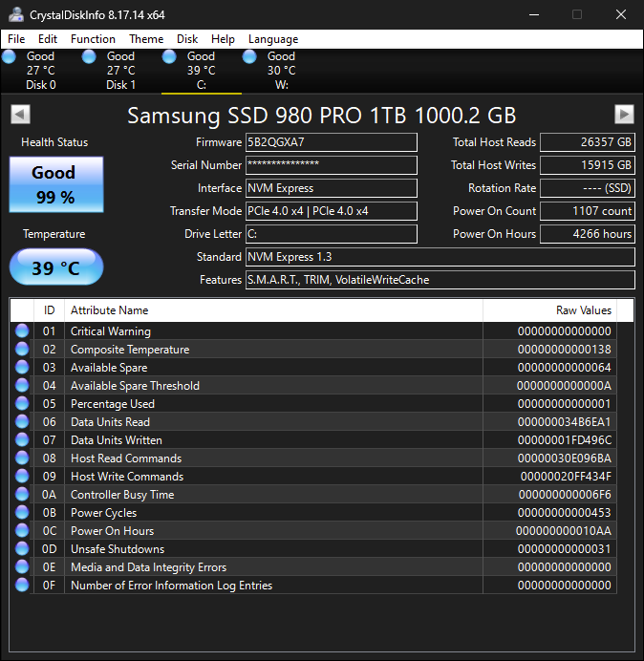Click Power On Count value 1107 count

(x=588, y=211)
